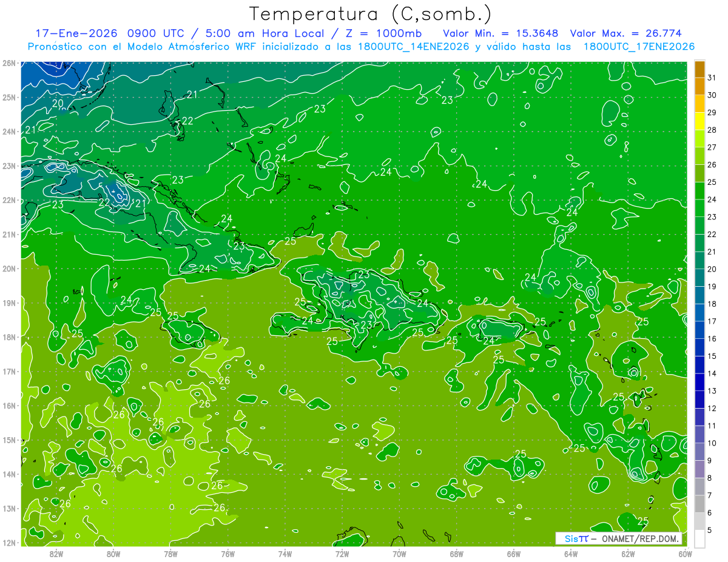
Task: Click the 25N latitude axis label
Action: (8, 98)
